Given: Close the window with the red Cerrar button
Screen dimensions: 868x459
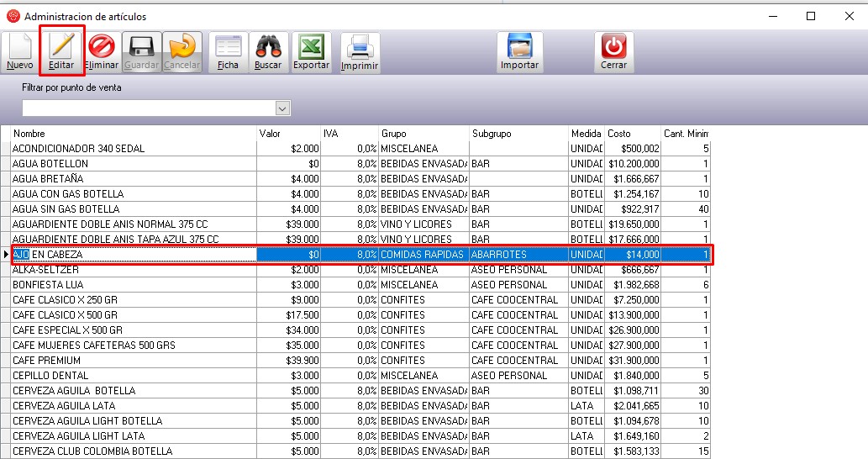Looking at the screenshot, I should (613, 50).
